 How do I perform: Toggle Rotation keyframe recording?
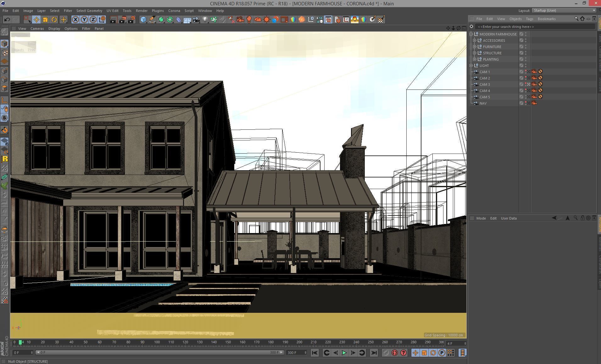pyautogui.click(x=433, y=353)
